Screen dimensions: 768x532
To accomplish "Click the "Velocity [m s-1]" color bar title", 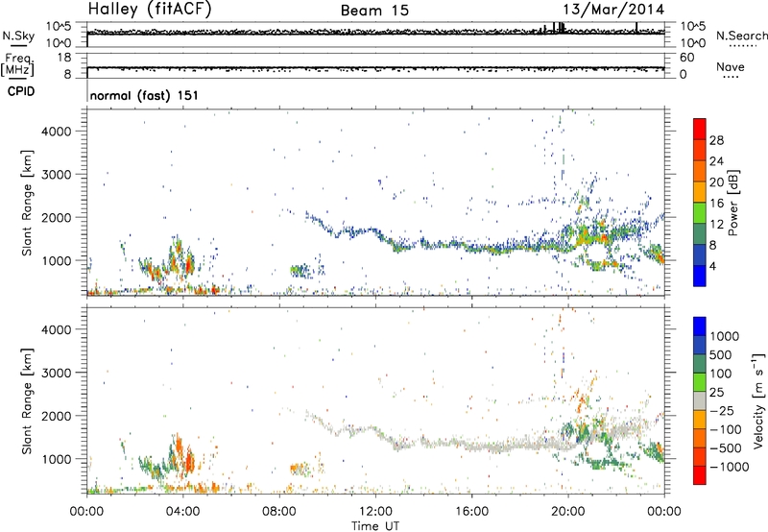I will 758,400.
